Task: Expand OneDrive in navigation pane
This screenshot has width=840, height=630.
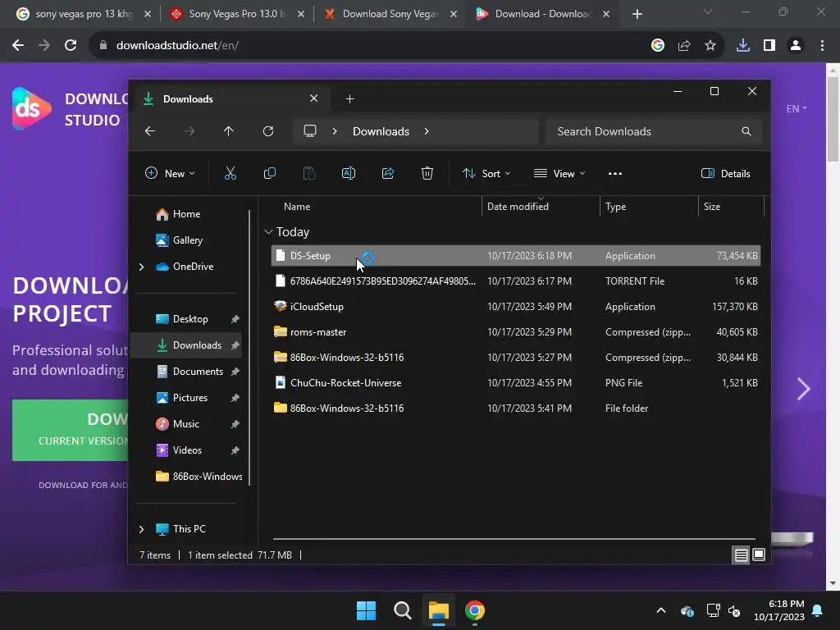Action: [141, 267]
